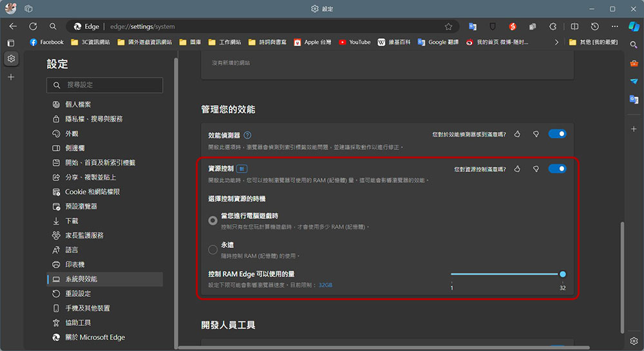Open the Google 翻譯 bookmark

pos(438,43)
